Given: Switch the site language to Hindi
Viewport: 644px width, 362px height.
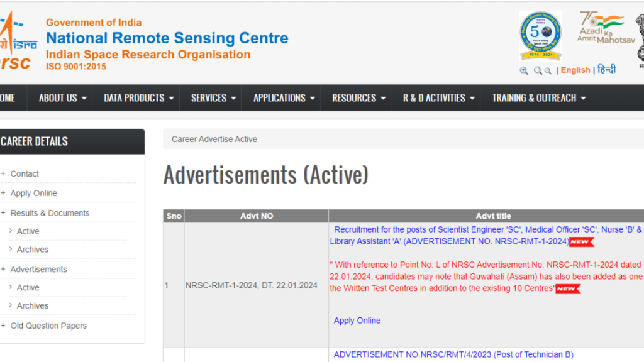Looking at the screenshot, I should click(x=607, y=70).
